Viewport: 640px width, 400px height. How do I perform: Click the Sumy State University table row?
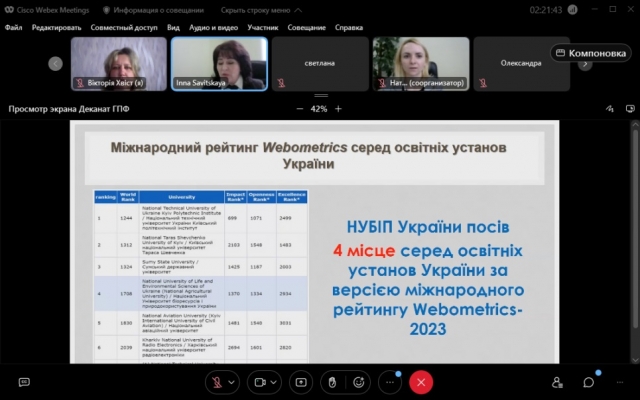click(x=201, y=267)
